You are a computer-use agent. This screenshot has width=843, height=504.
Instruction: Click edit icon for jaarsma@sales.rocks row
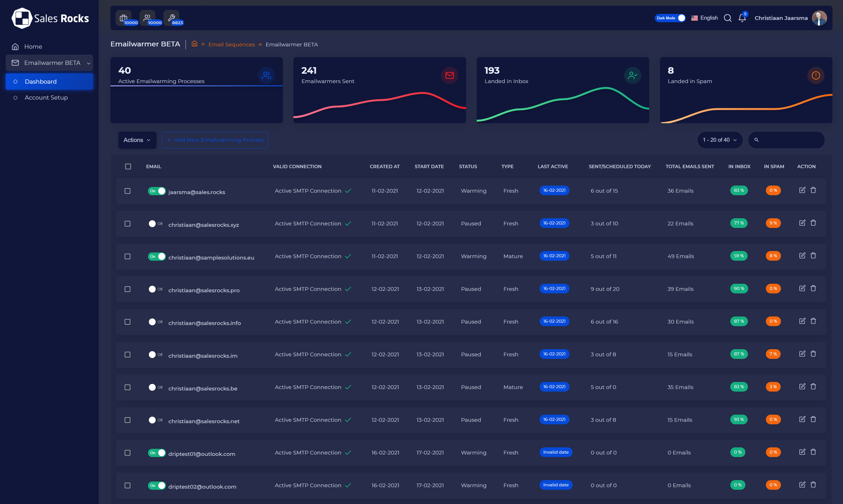pyautogui.click(x=802, y=190)
